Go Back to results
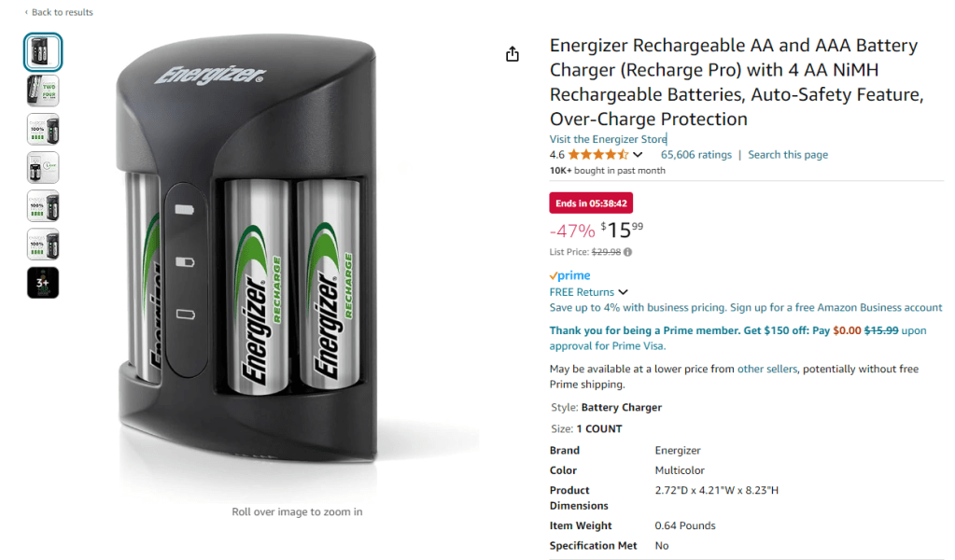Screen dimensions: 955x560 63,12
